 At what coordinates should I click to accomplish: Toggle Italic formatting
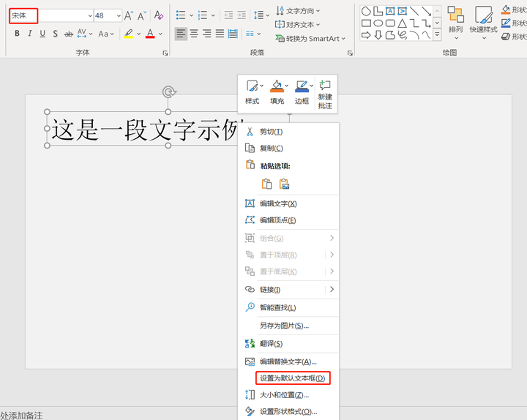29,34
